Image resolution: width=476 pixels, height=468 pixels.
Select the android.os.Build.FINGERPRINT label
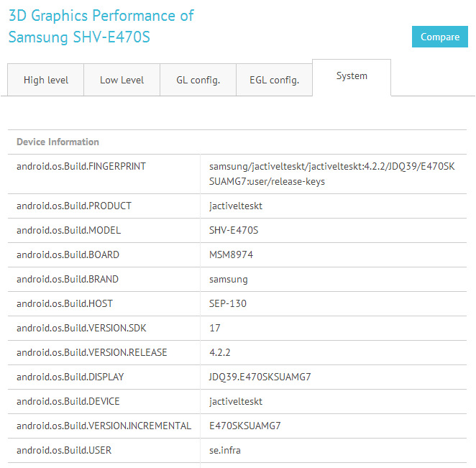tap(81, 166)
